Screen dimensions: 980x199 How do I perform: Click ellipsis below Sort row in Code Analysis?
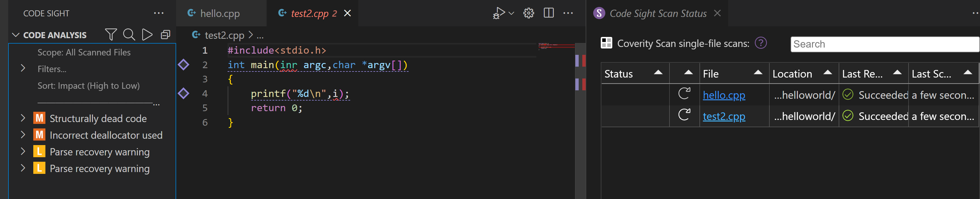pyautogui.click(x=156, y=104)
